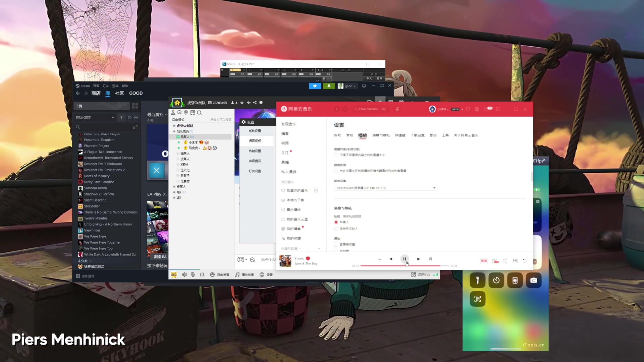Switch to 下载设置 settings tab
This screenshot has width=644, height=362.
[418, 135]
